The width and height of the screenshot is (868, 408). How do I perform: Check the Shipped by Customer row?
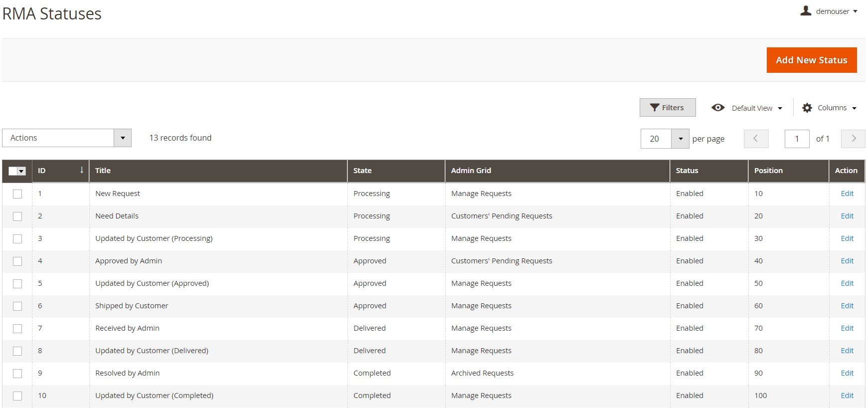[x=17, y=306]
